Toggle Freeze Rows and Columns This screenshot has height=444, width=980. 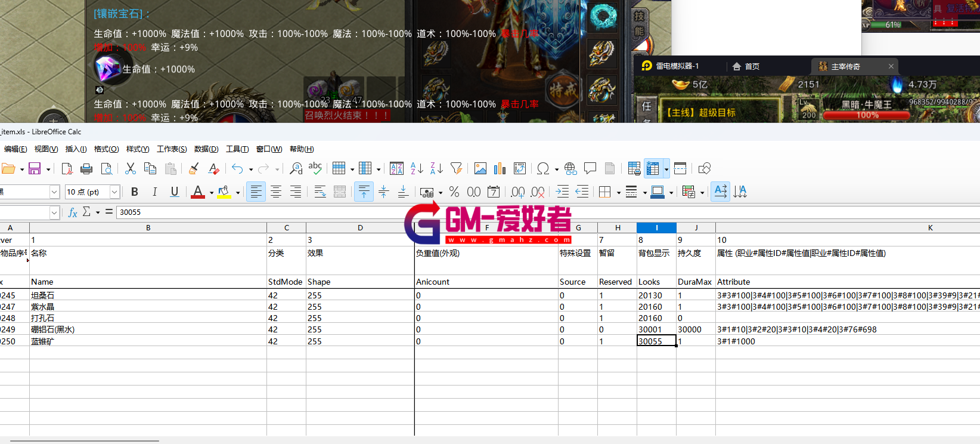point(653,169)
